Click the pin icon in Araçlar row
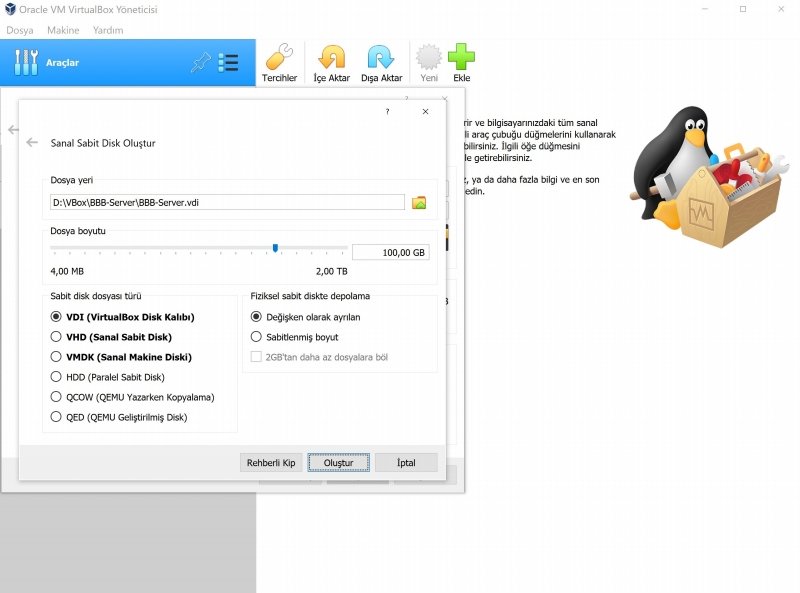800x593 pixels. pos(200,63)
